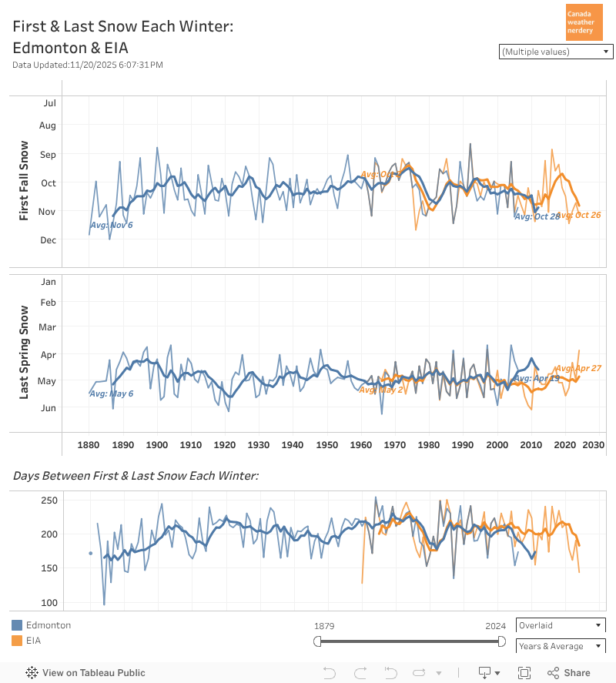Click the Canada weather nerdery logo
616x683 pixels.
click(584, 22)
